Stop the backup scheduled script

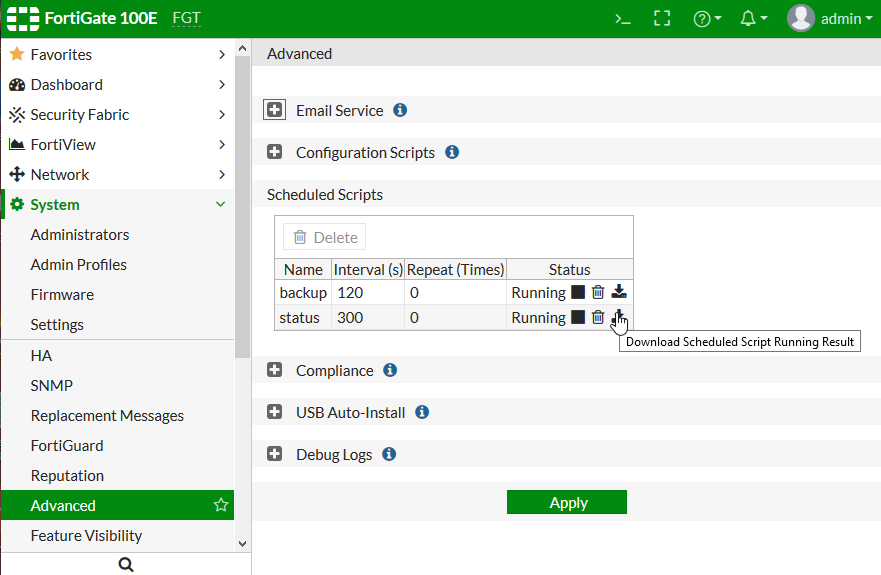[x=578, y=293]
